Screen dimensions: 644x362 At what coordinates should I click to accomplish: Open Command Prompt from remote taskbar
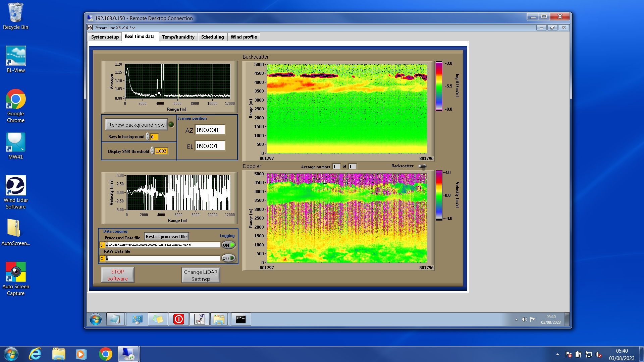[240, 319]
